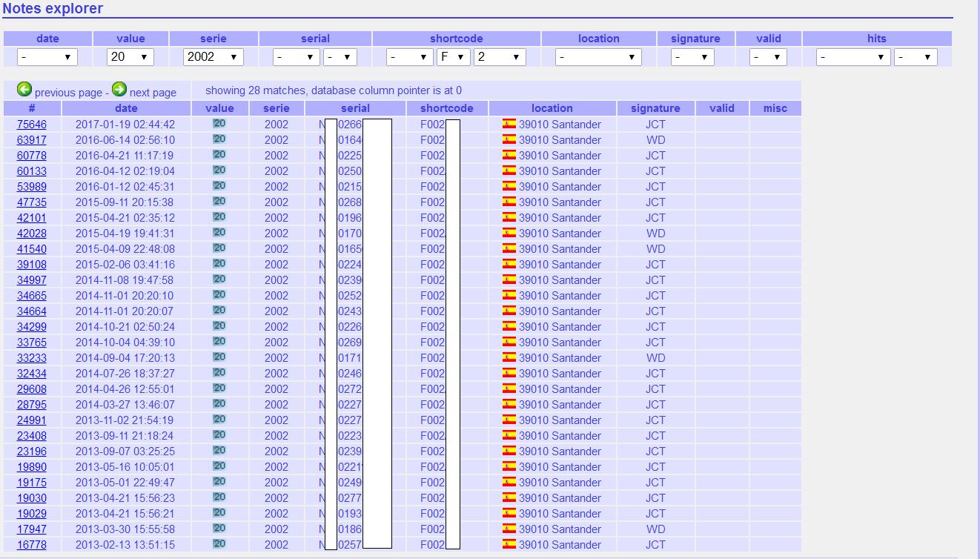This screenshot has width=980, height=559.
Task: Open the first serial filter dropdown
Action: click(x=297, y=56)
